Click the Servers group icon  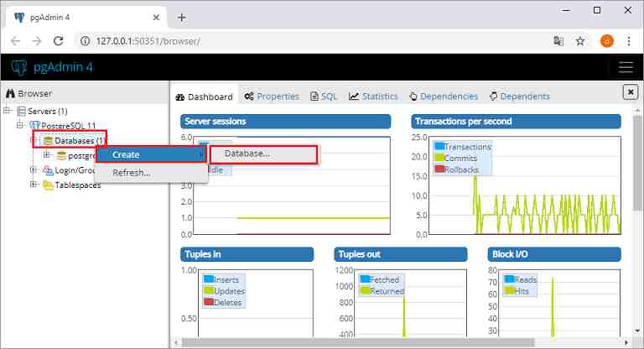click(x=21, y=112)
